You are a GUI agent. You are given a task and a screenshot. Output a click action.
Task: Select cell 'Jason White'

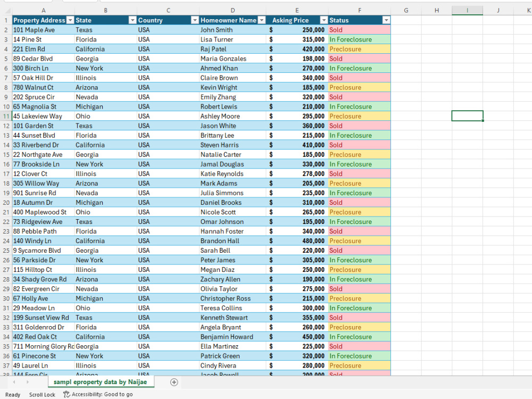point(232,126)
